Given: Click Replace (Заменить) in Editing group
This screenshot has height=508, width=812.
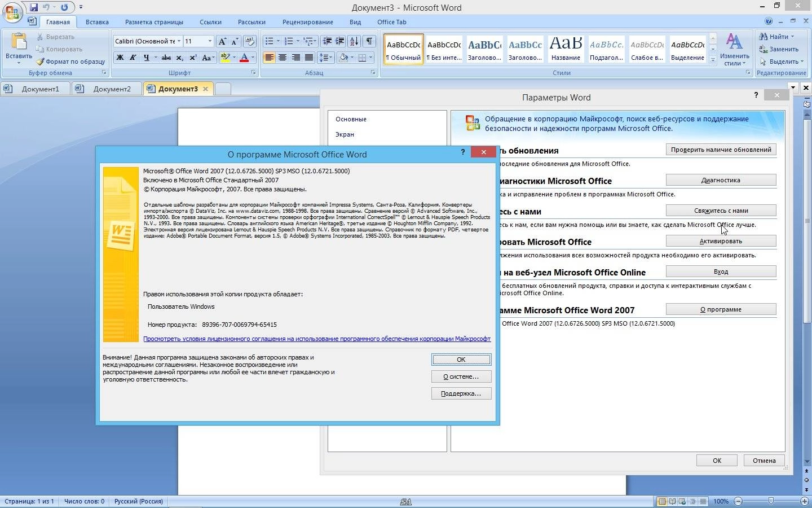Looking at the screenshot, I should coord(779,49).
